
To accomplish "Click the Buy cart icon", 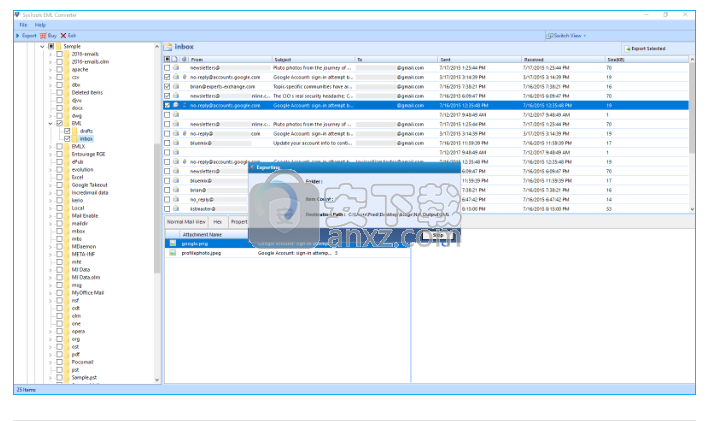I will click(x=43, y=36).
